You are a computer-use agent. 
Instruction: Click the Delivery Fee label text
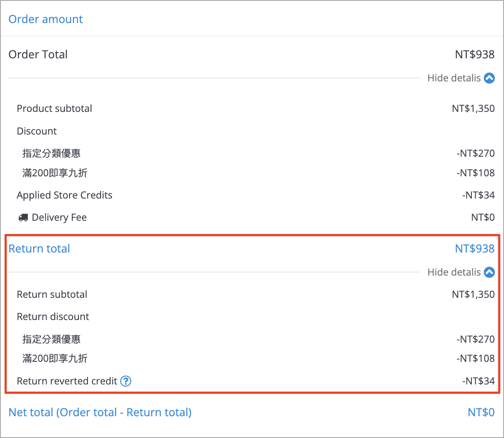[x=60, y=217]
